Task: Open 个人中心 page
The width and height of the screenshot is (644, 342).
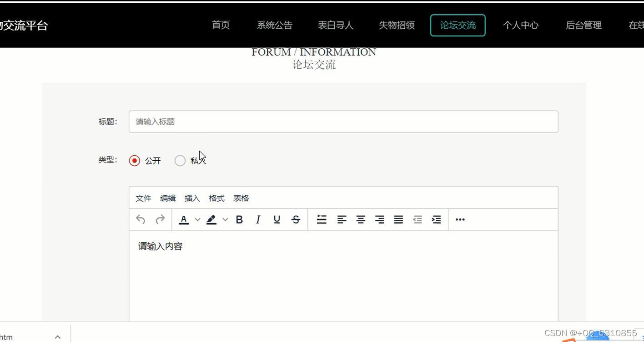Action: point(521,25)
